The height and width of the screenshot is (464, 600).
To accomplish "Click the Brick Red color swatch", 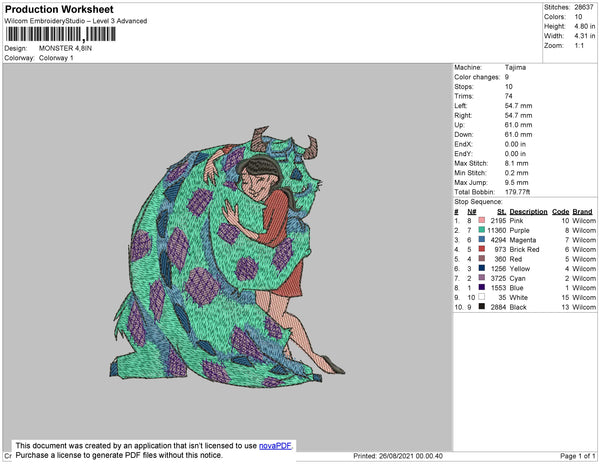I will point(482,249).
